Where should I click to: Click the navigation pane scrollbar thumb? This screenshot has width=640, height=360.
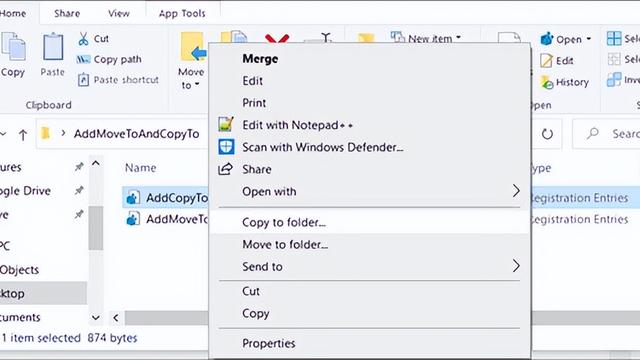(96, 228)
